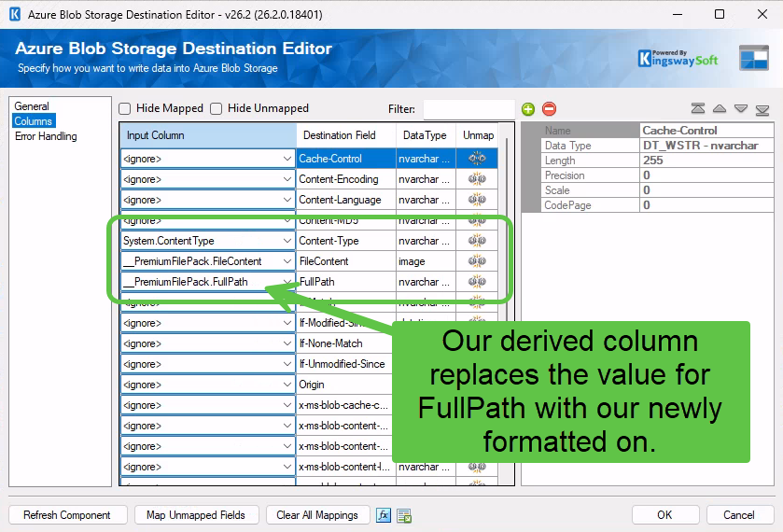The height and width of the screenshot is (532, 783).
Task: Click the grid icon next to fx
Action: point(404,515)
